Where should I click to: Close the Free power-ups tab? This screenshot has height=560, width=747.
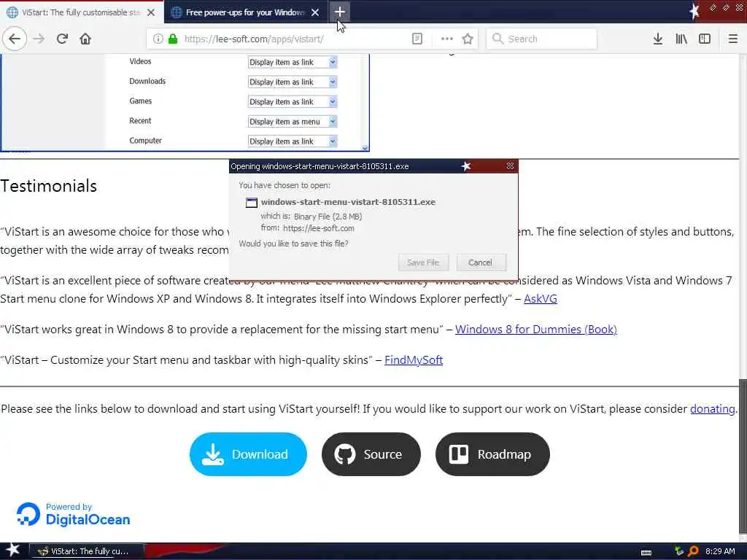315,12
